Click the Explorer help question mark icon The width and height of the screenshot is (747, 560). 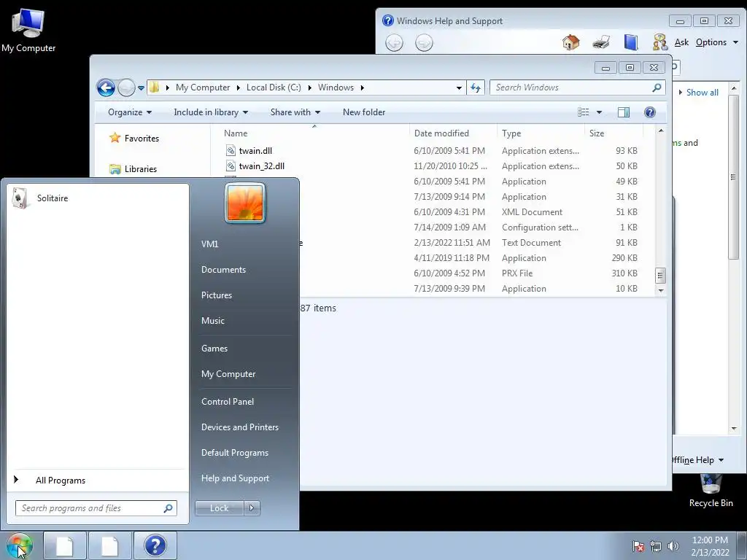[x=650, y=112]
